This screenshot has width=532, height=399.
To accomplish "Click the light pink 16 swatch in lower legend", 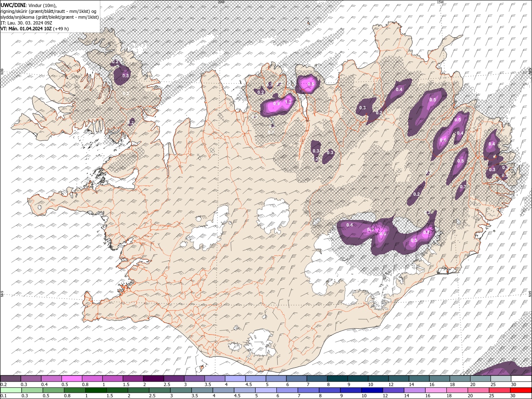I will pyautogui.click(x=436, y=390).
